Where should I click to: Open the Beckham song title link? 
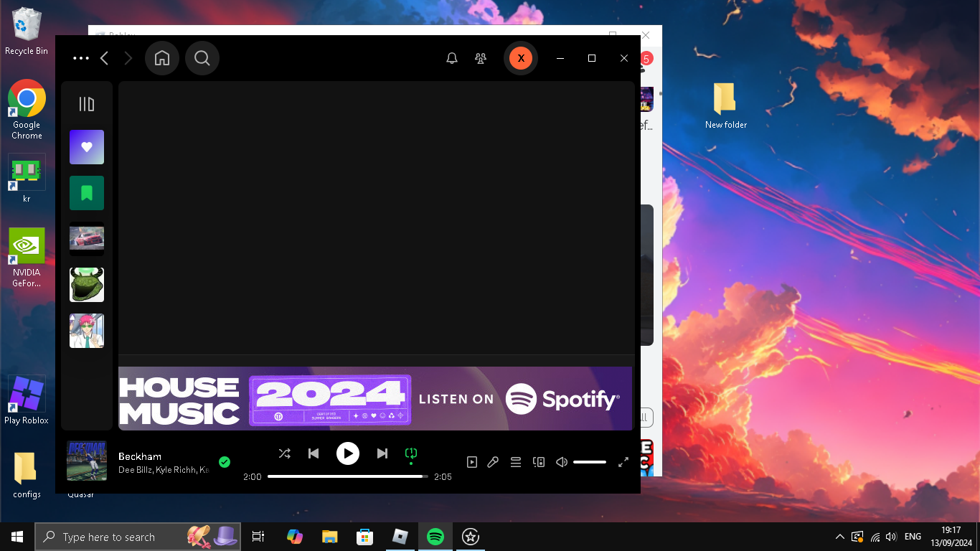(x=140, y=456)
